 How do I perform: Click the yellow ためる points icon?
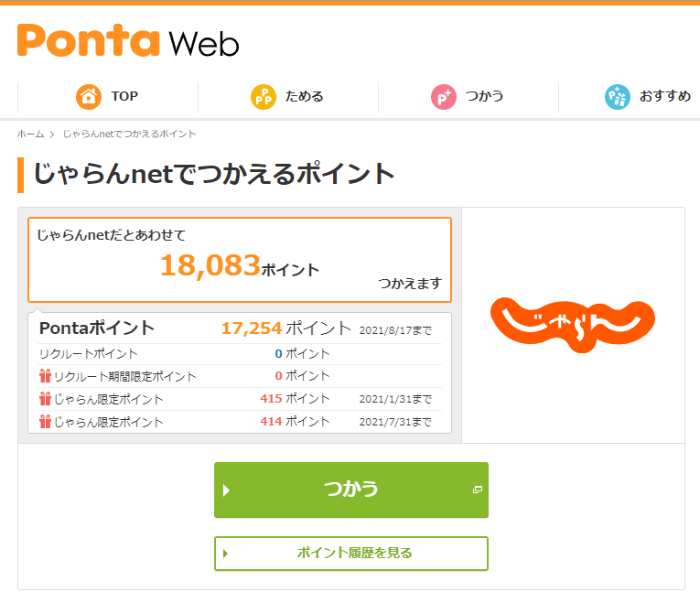264,96
